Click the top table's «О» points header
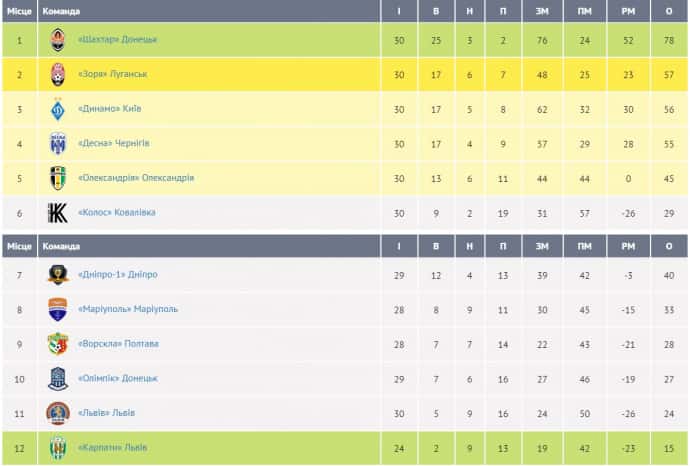This screenshot has height=466, width=690. point(669,10)
